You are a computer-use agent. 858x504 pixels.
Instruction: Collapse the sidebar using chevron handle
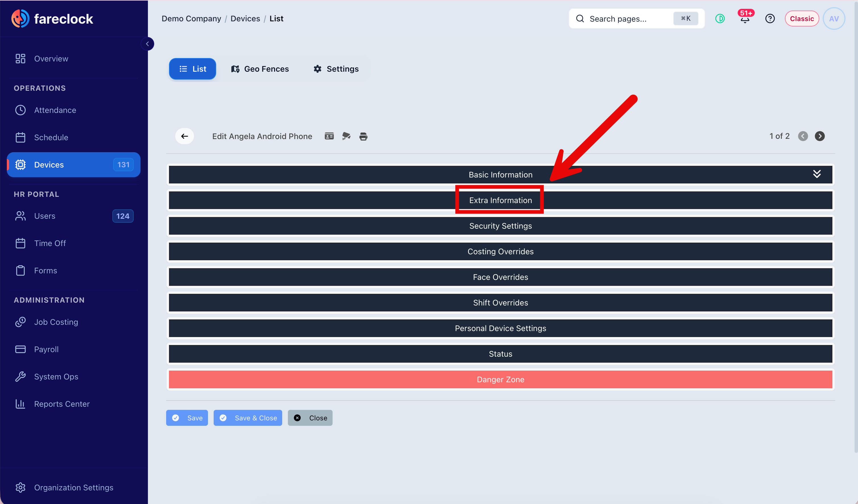147,44
